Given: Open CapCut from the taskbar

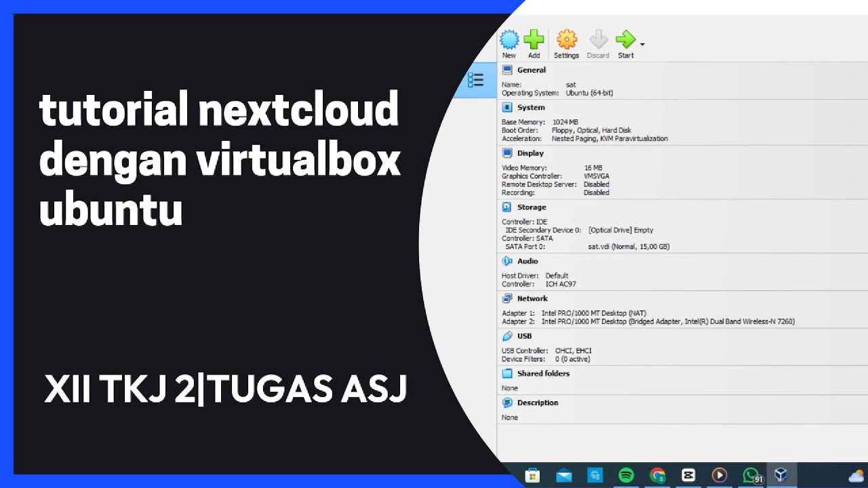Looking at the screenshot, I should (688, 476).
